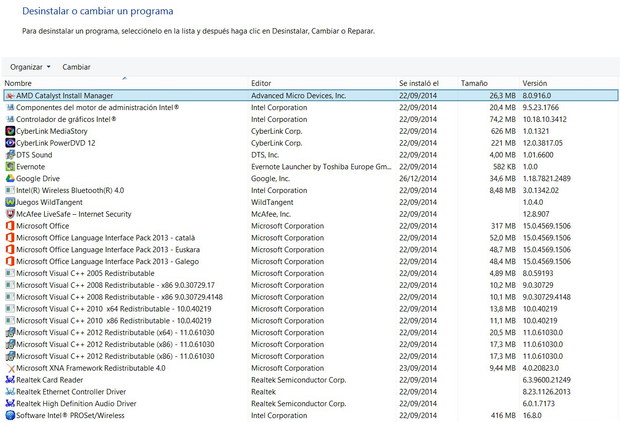Viewport: 620px width, 422px height.
Task: Click the Advanced Micro Devices, Inc. editor cell
Action: coord(299,96)
